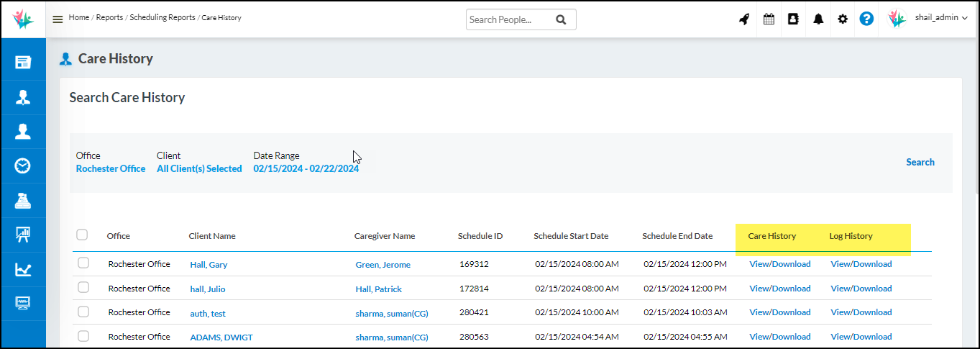Viewport: 980px width, 349px height.
Task: Open settings gear icon
Action: point(843,19)
